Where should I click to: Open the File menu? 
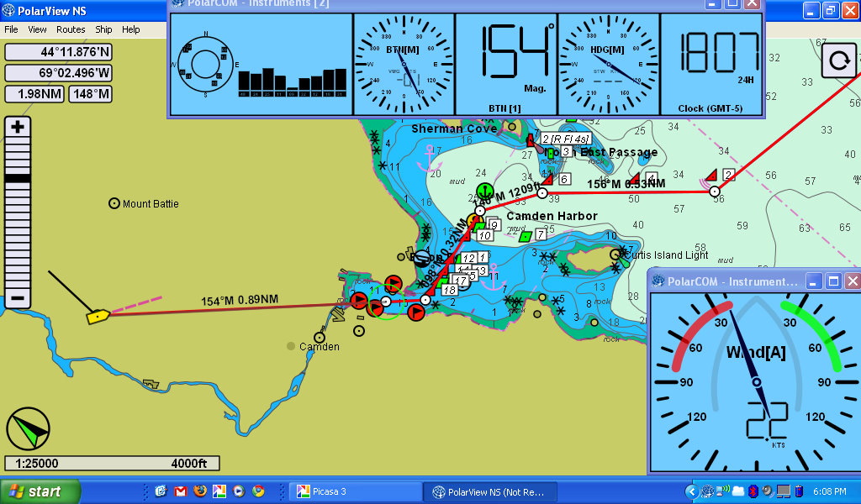tap(11, 29)
